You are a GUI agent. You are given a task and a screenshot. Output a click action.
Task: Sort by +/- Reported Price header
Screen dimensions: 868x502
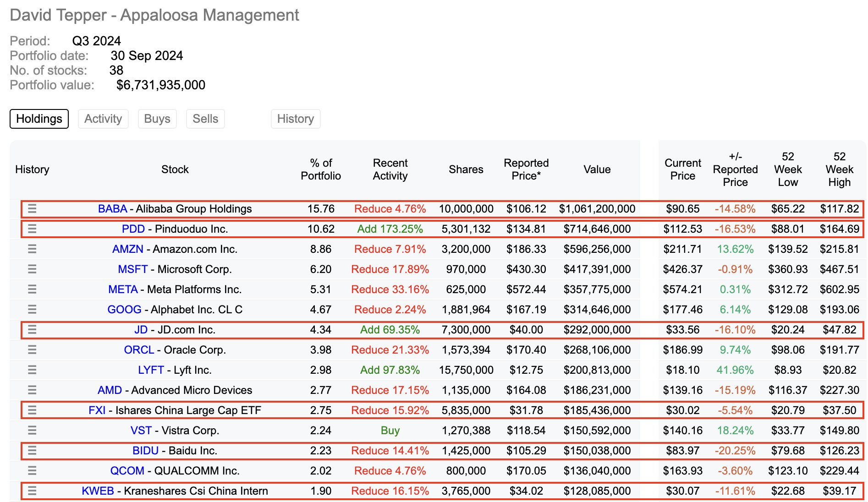click(x=736, y=169)
